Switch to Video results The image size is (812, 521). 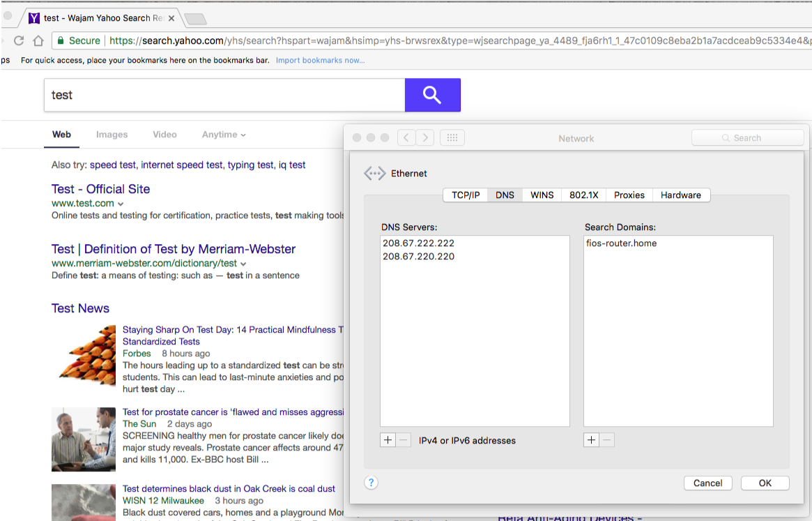pyautogui.click(x=164, y=135)
